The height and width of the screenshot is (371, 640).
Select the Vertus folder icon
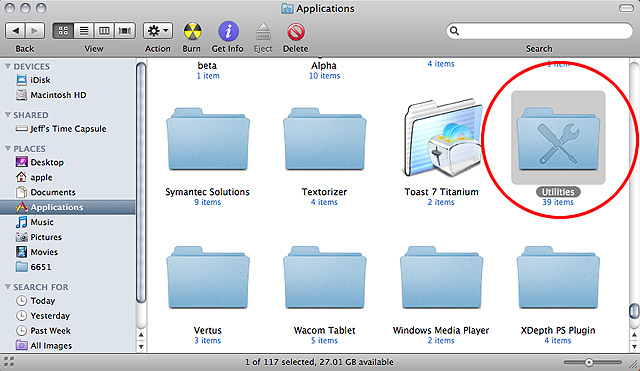[208, 278]
